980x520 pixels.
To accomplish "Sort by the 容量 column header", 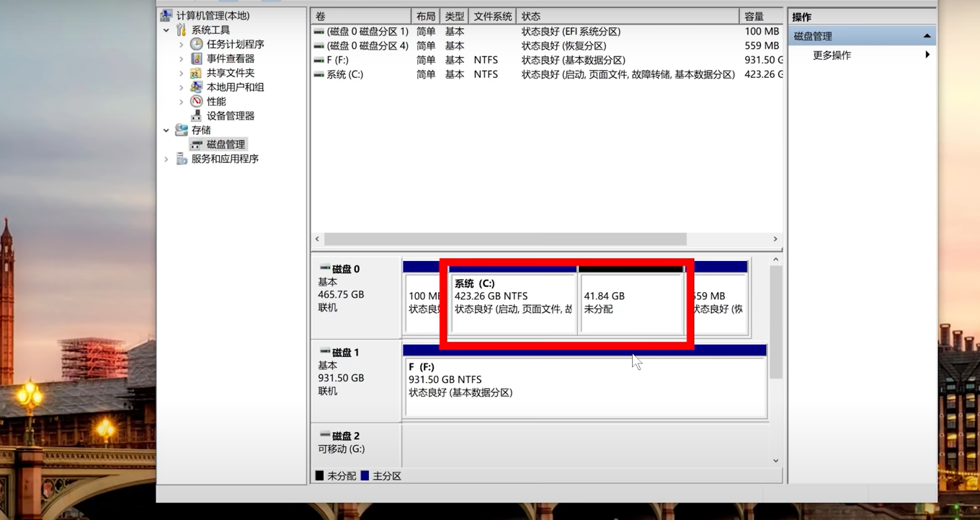I will 761,16.
